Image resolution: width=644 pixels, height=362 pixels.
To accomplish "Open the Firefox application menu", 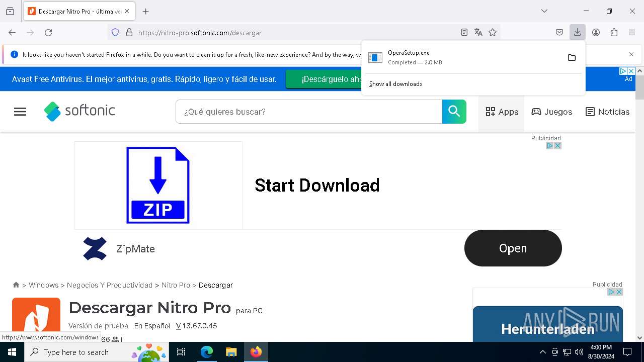I will point(632,32).
